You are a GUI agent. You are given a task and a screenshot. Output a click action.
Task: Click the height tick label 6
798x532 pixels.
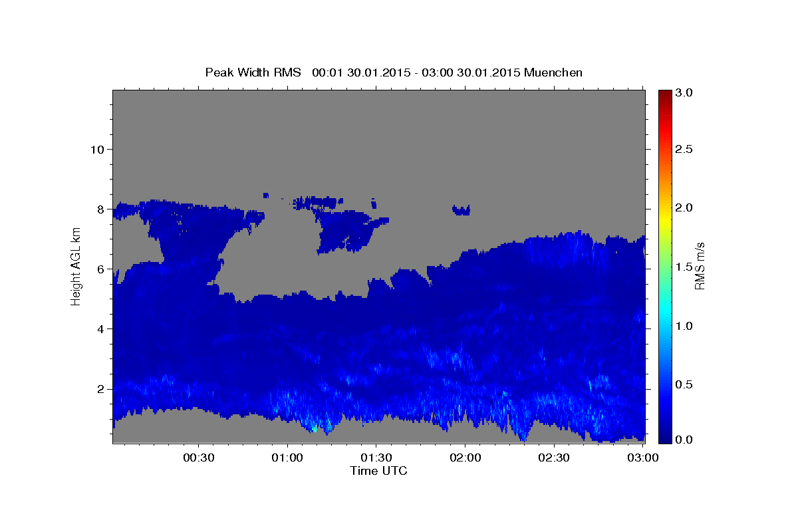tap(100, 269)
